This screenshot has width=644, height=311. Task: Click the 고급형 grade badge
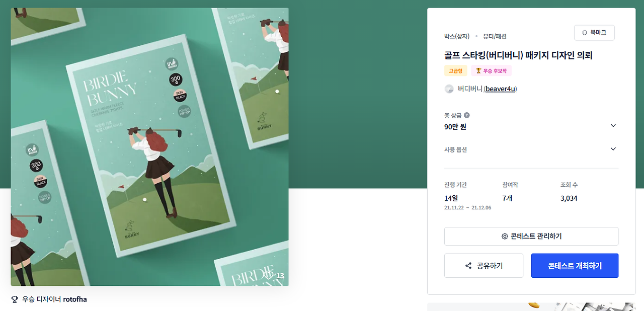(456, 71)
